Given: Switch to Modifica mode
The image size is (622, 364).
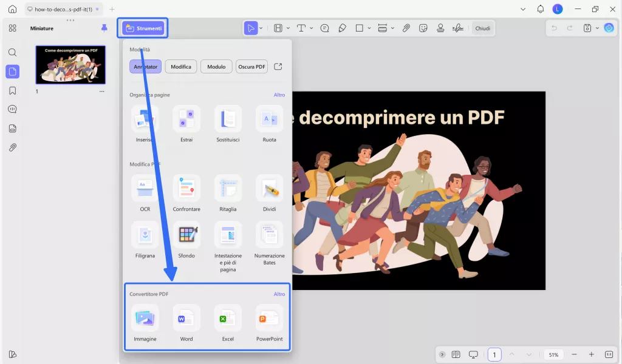Looking at the screenshot, I should point(181,67).
